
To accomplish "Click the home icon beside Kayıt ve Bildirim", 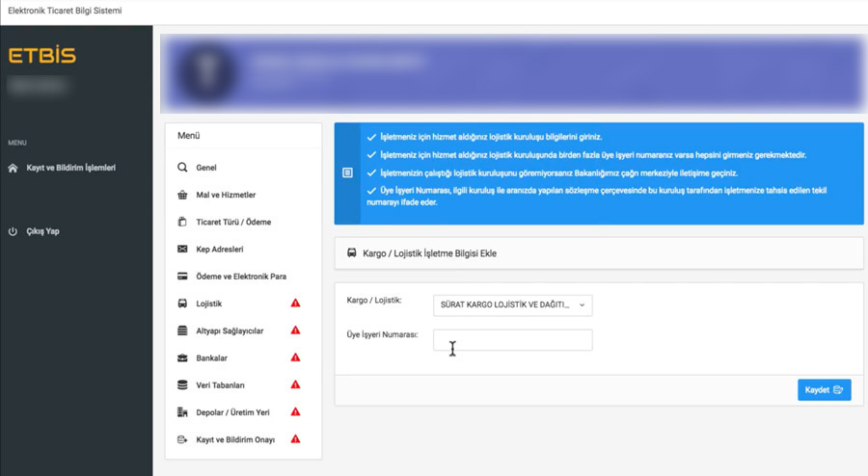I will click(13, 168).
